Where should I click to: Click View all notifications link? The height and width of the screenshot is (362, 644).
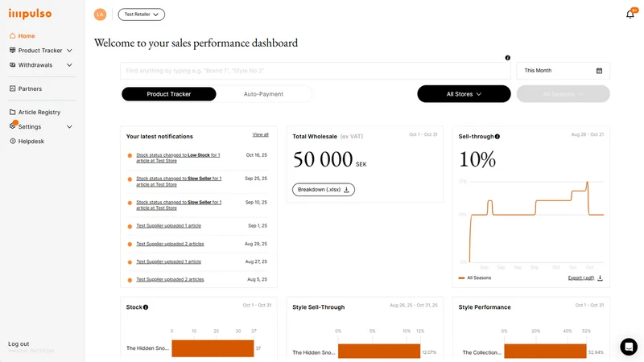[260, 134]
